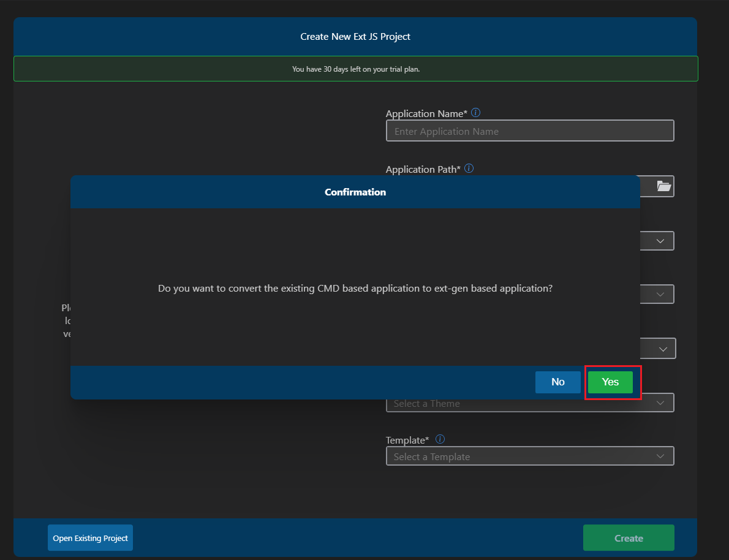Confirm conversion with the Yes button
The width and height of the screenshot is (729, 560).
click(610, 382)
